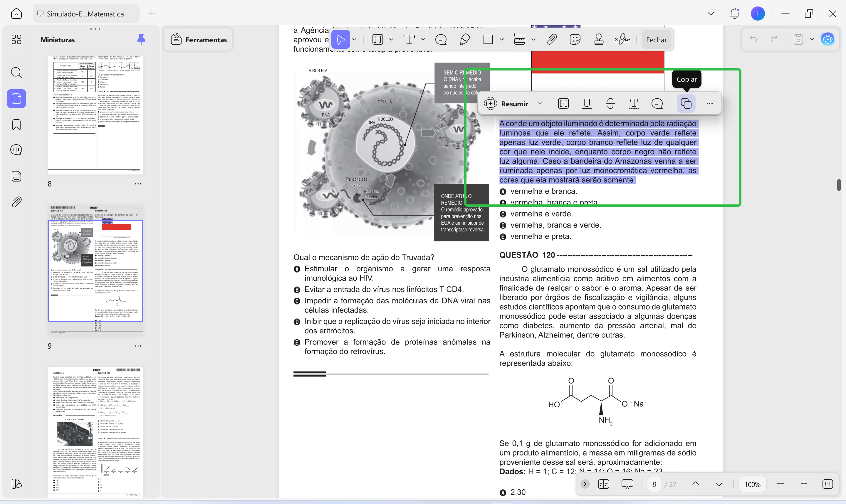Viewport: 846px width, 504px height.
Task: Click the vertical document scrollbar thumb
Action: point(839,185)
